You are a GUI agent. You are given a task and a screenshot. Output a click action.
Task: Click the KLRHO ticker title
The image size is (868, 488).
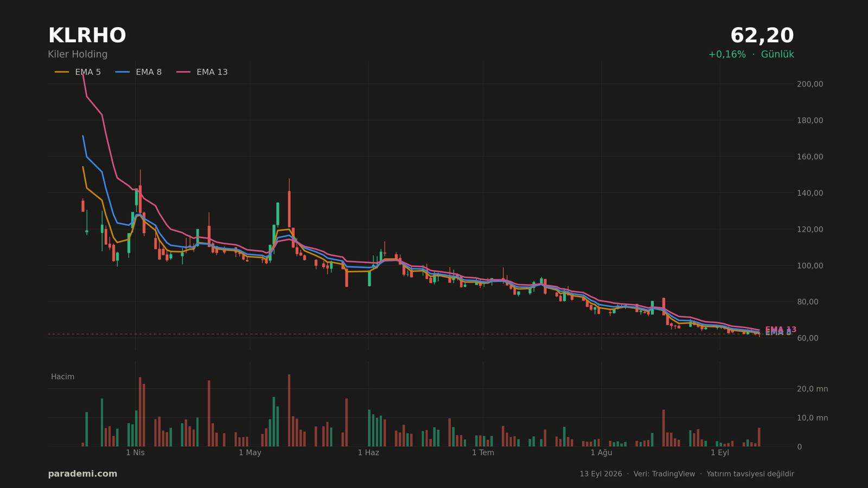pos(87,36)
